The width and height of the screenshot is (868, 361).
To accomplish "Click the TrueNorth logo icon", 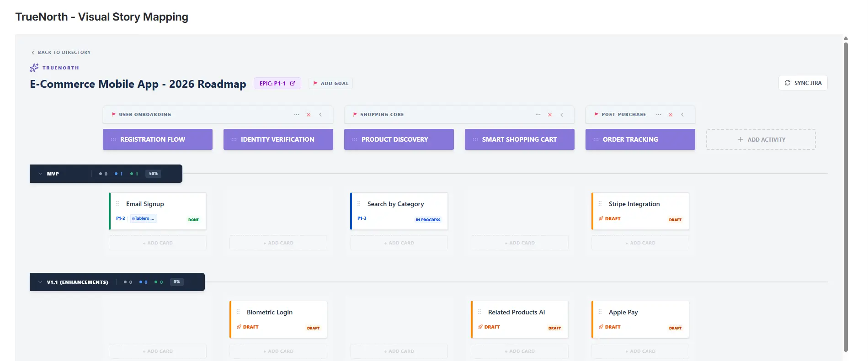I will point(34,68).
